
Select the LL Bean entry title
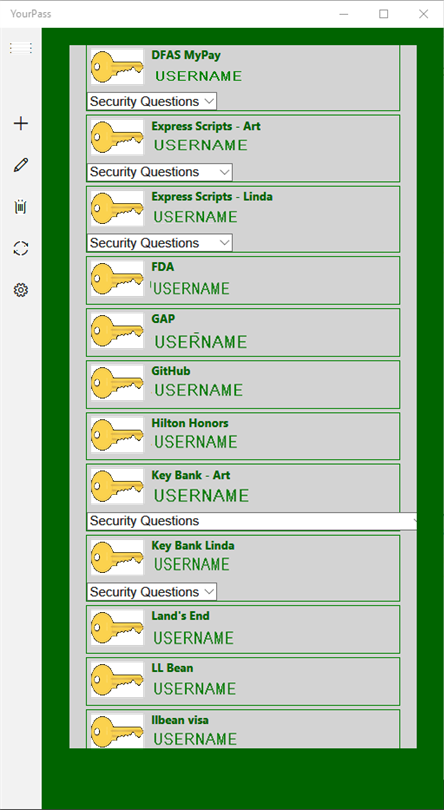[x=172, y=668]
